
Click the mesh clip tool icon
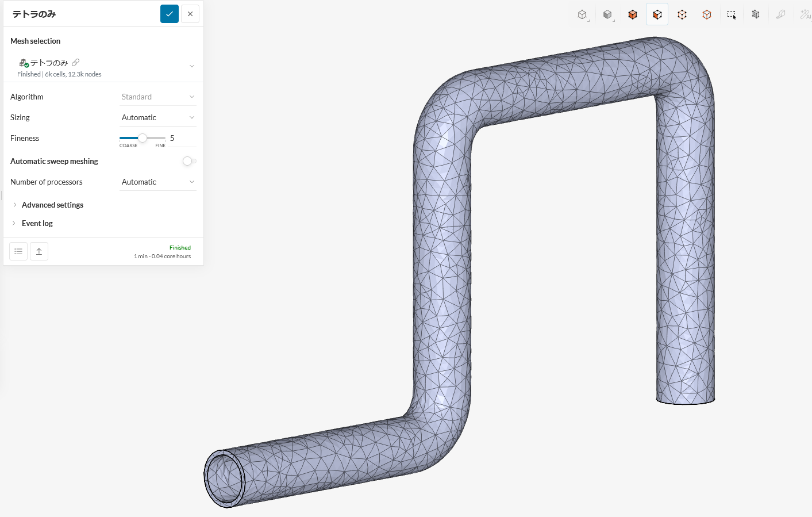coord(756,15)
